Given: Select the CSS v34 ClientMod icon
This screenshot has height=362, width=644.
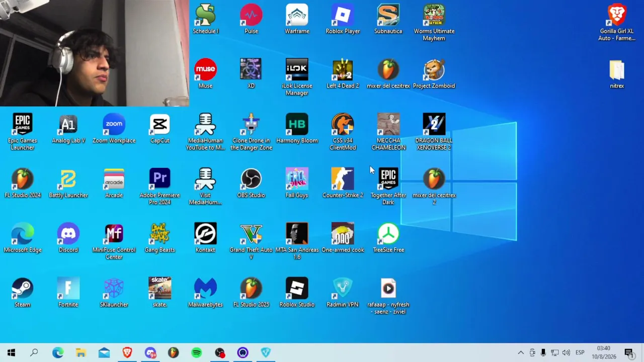Looking at the screenshot, I should (x=343, y=132).
